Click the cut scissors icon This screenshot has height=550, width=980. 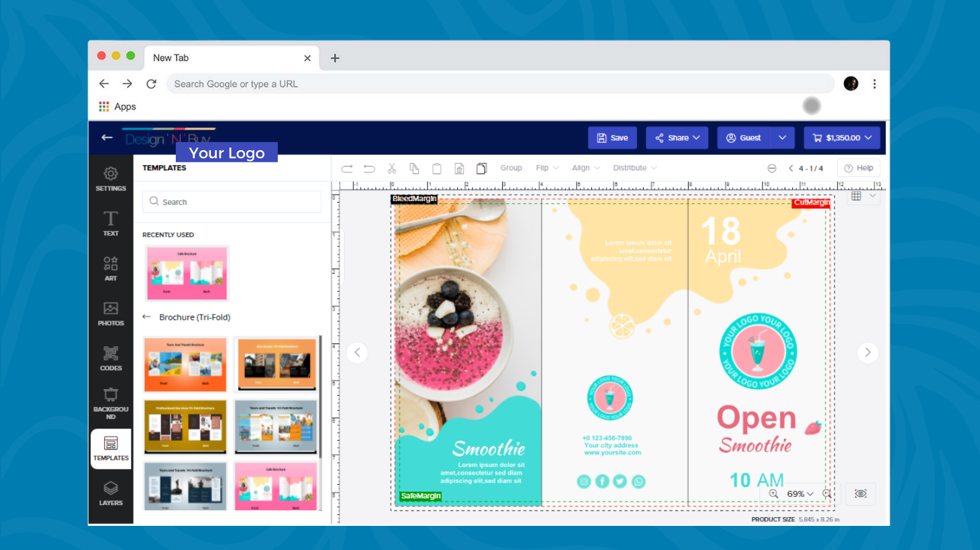tap(392, 168)
